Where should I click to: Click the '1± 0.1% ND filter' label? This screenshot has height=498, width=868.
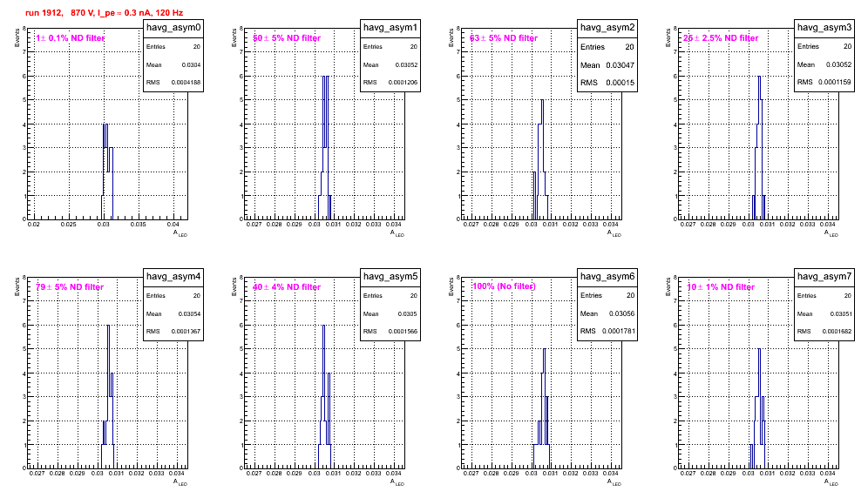pos(71,38)
